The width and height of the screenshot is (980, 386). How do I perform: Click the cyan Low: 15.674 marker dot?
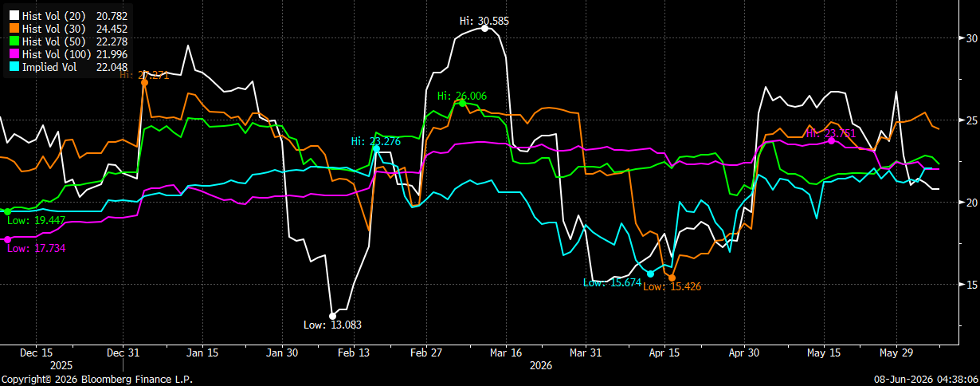click(x=651, y=274)
